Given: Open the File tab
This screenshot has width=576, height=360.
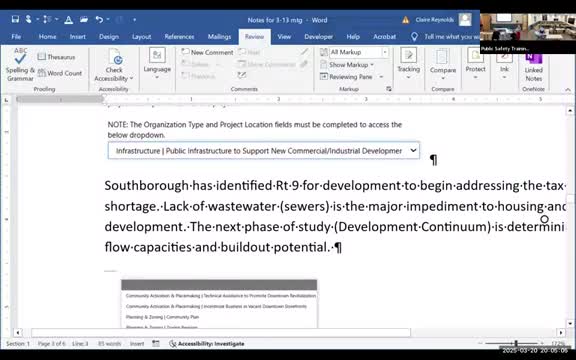Looking at the screenshot, I should point(16,37).
